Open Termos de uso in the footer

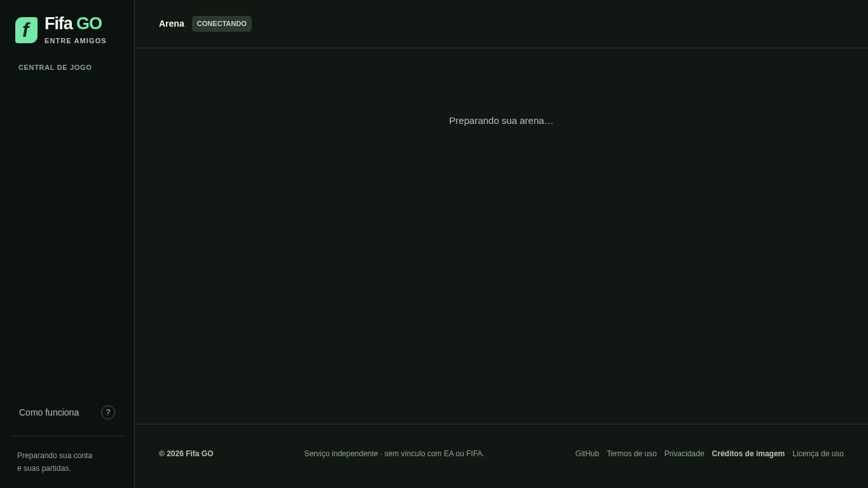point(631,454)
